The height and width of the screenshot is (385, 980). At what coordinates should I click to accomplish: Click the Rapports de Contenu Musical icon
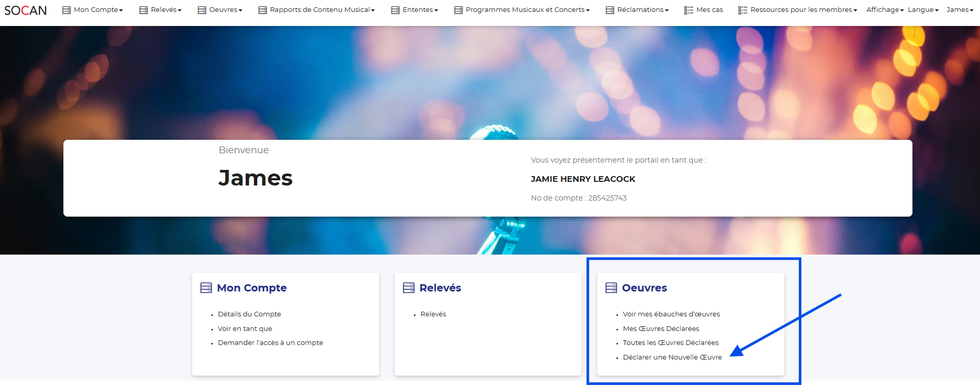(x=263, y=10)
